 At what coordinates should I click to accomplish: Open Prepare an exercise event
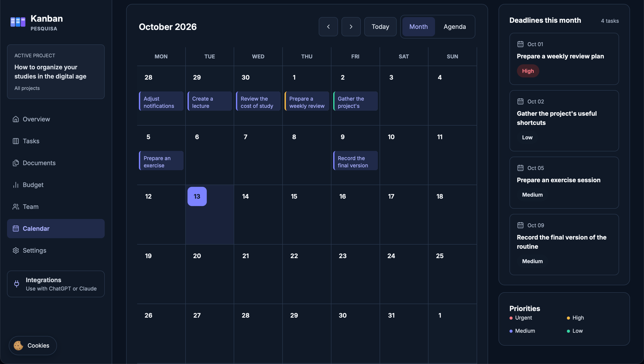click(x=161, y=161)
